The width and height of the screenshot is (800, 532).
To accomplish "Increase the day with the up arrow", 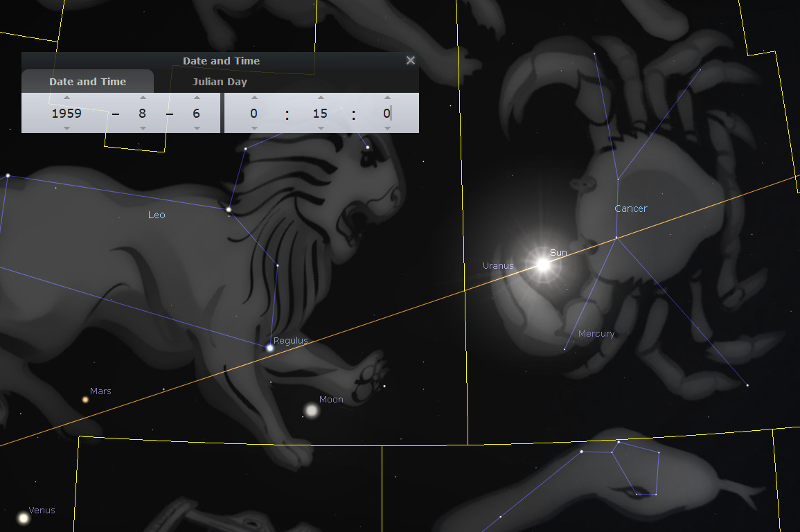I will [197, 98].
